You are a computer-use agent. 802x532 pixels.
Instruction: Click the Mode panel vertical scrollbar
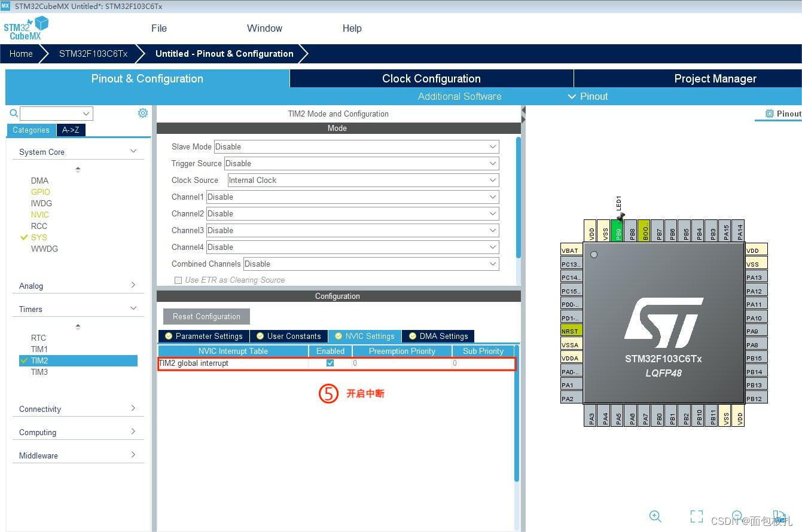point(518,197)
